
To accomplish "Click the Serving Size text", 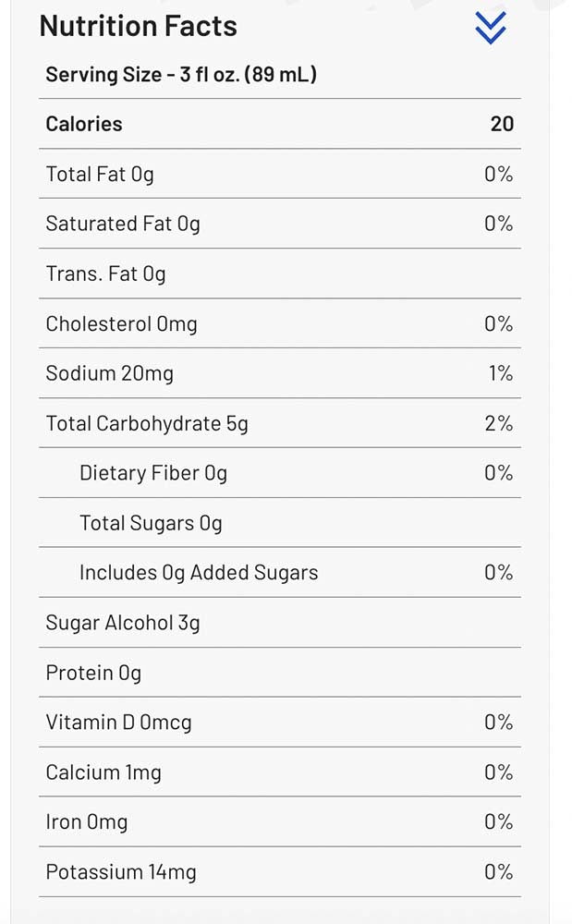I will click(x=181, y=74).
